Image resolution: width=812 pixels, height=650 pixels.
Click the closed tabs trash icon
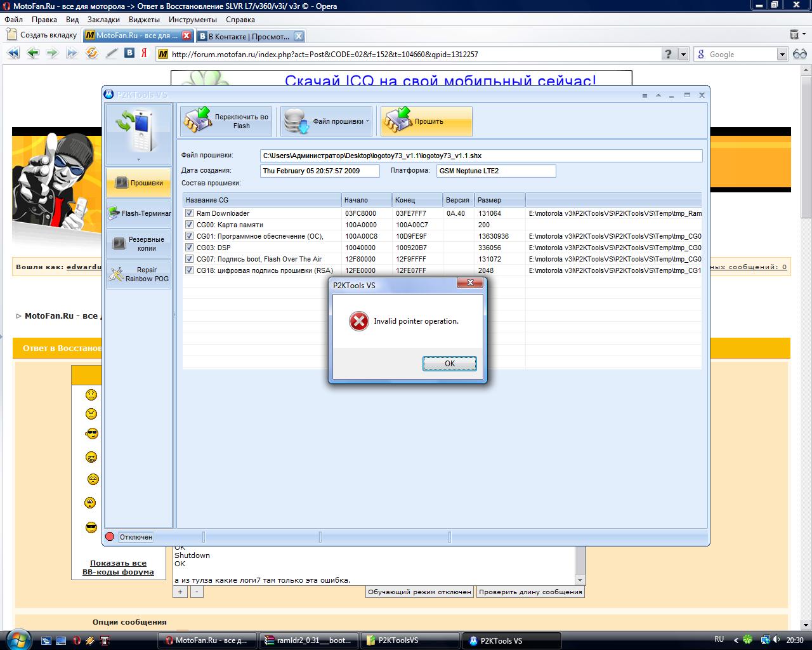point(794,35)
